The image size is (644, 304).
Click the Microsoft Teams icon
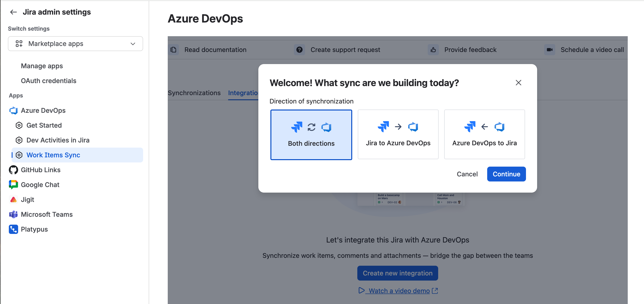point(13,214)
